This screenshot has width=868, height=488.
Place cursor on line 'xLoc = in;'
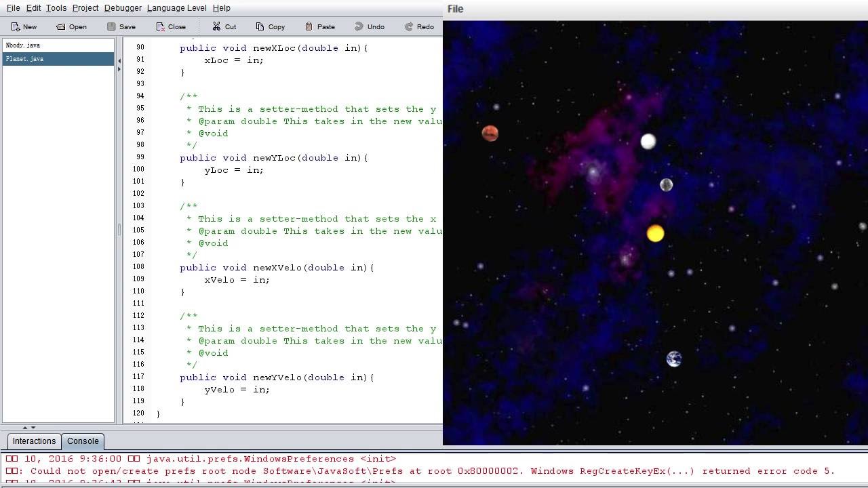pos(234,60)
